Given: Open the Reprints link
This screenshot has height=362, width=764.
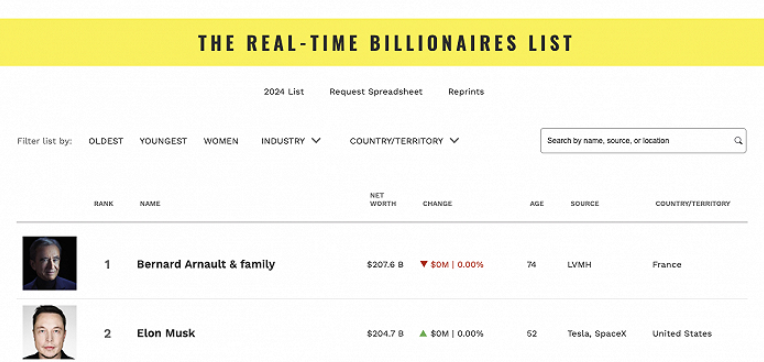Looking at the screenshot, I should point(466,92).
